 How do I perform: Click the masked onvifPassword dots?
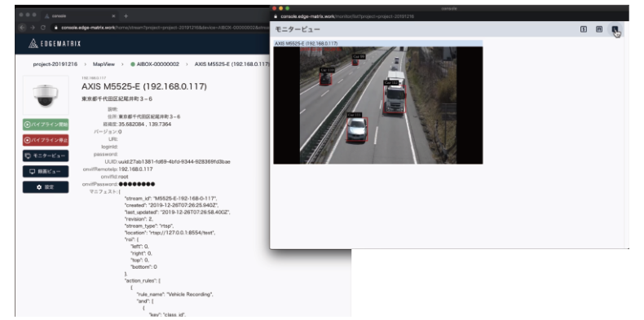[137, 184]
